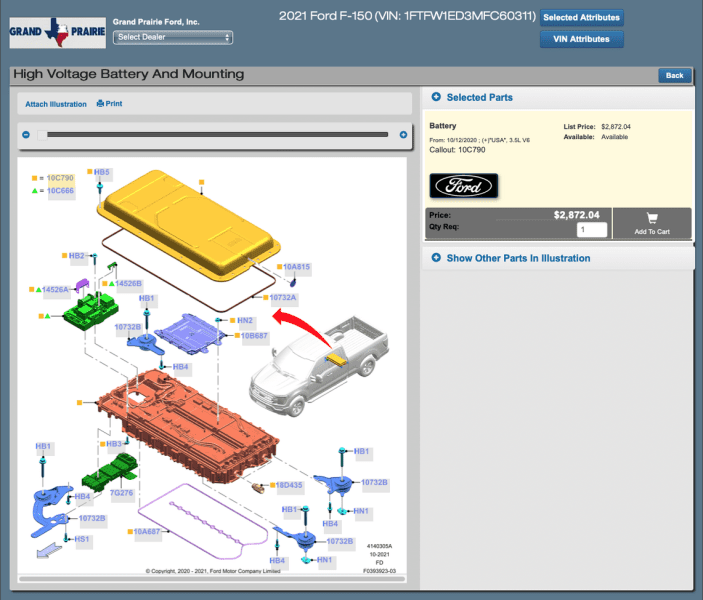Zoom out illustration with minus icon
This screenshot has height=600, width=703.
26,135
